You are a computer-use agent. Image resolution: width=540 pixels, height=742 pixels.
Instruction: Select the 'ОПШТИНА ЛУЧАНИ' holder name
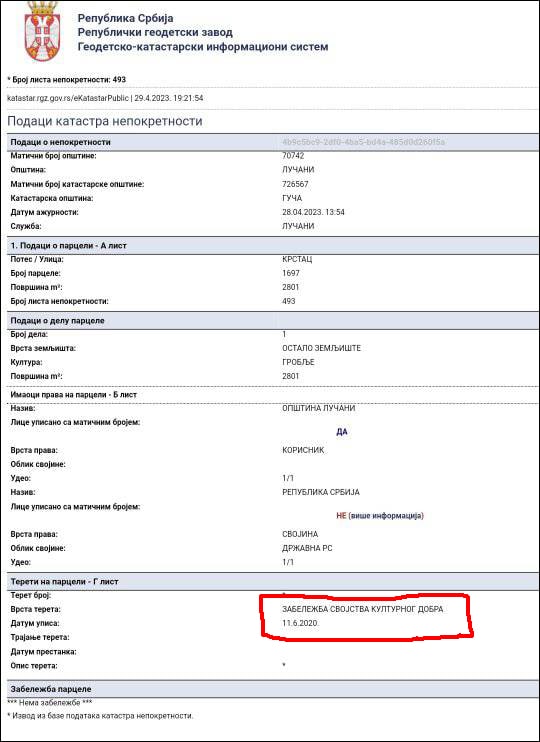click(319, 408)
